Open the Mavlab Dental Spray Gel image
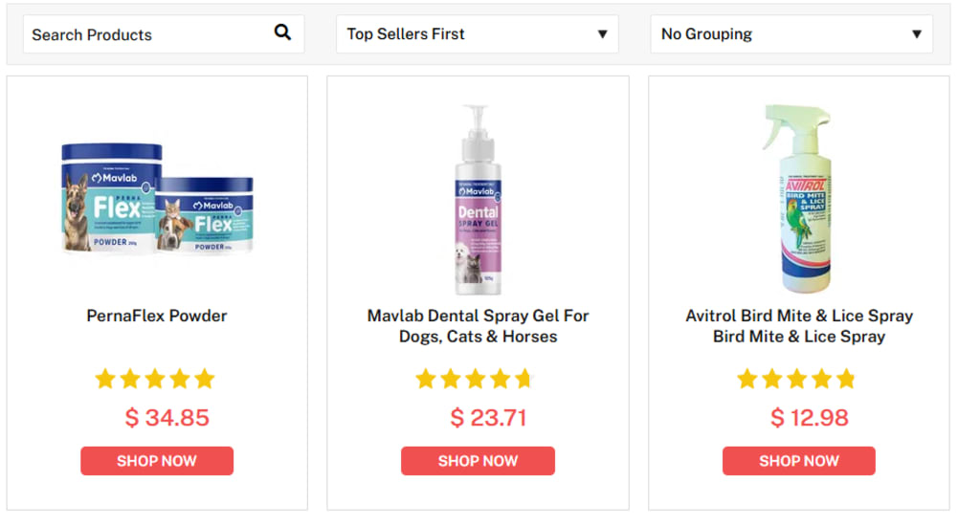This screenshot has height=525, width=980. 478,199
